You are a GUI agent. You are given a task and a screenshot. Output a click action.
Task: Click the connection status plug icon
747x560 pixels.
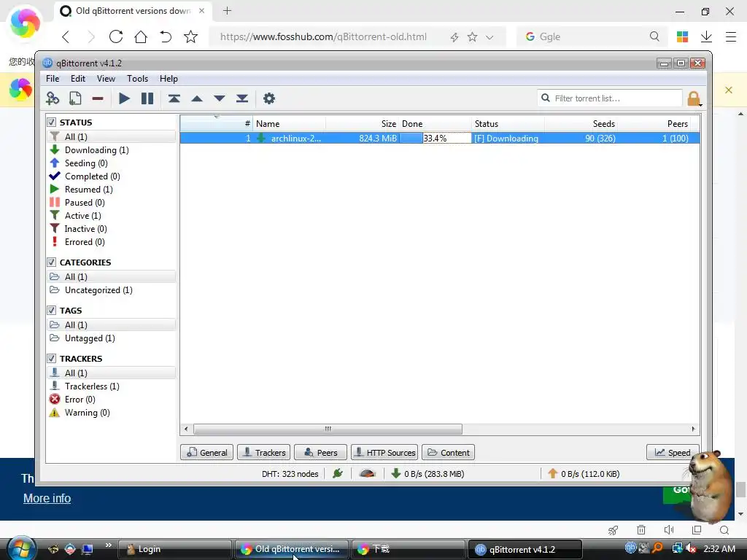tap(338, 473)
